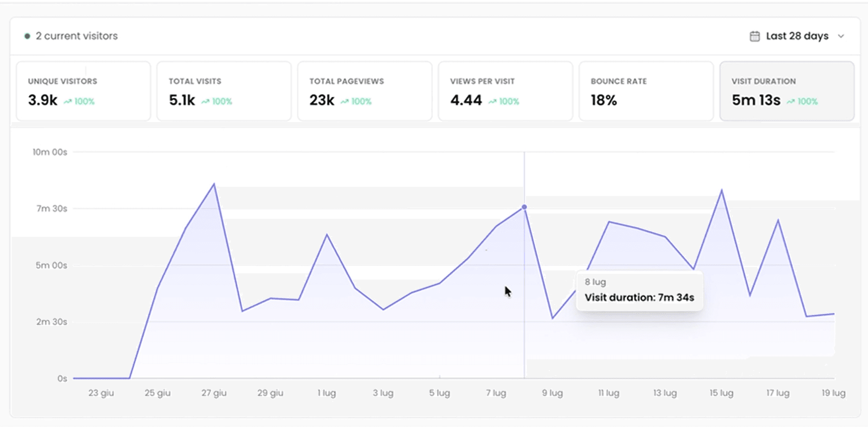Click the highlighted 8 lug data point
The width and height of the screenshot is (868, 427).
524,207
